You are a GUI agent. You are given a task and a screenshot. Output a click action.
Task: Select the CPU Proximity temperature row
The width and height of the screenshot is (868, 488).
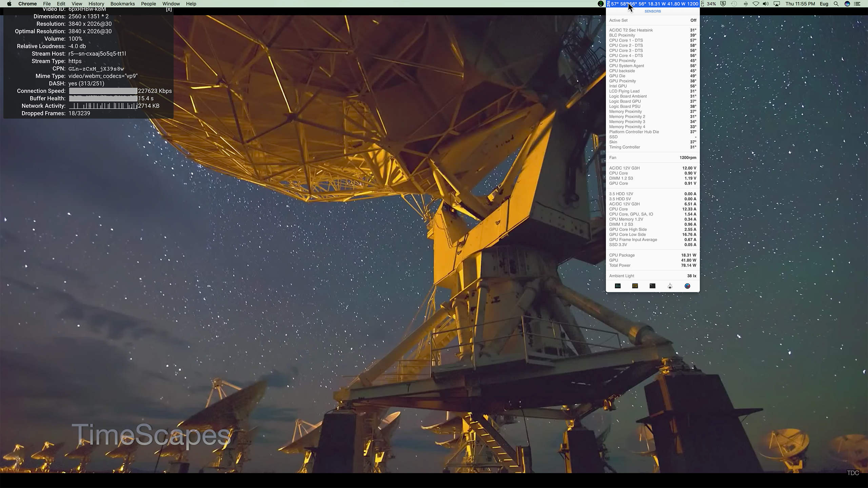(x=653, y=61)
